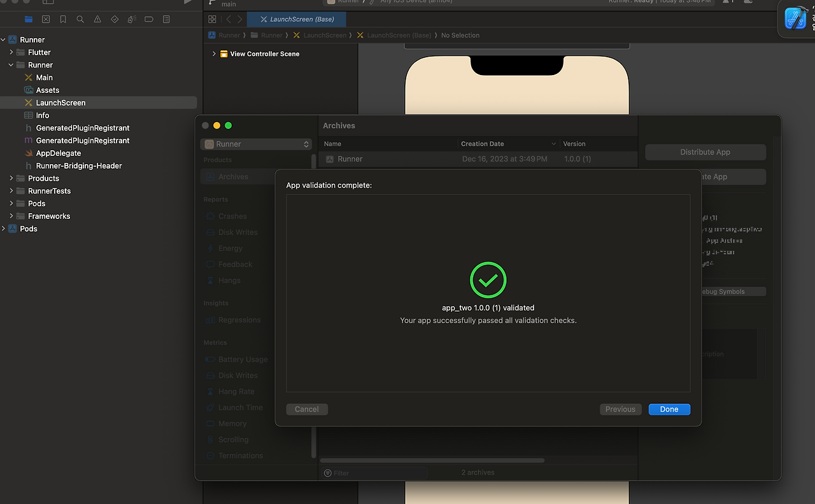Click the Organizer sidebar vertical scrollbar
The width and height of the screenshot is (815, 504).
pos(314,305)
